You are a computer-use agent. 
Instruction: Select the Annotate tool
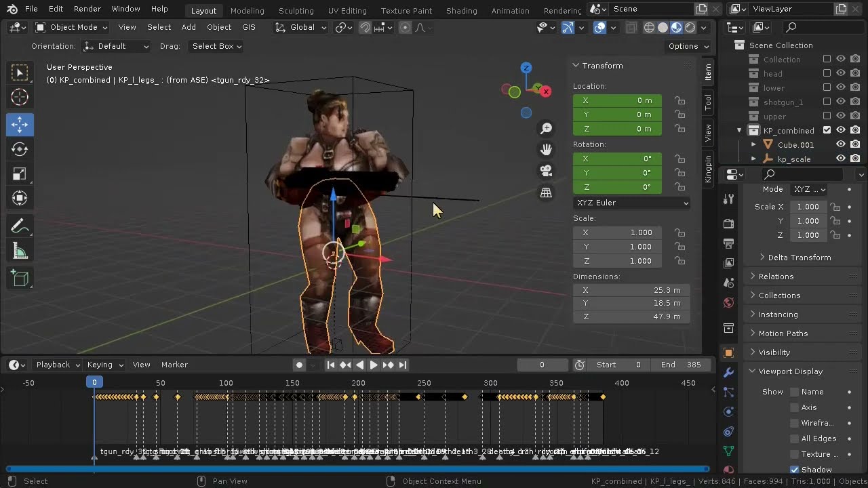[x=20, y=226]
